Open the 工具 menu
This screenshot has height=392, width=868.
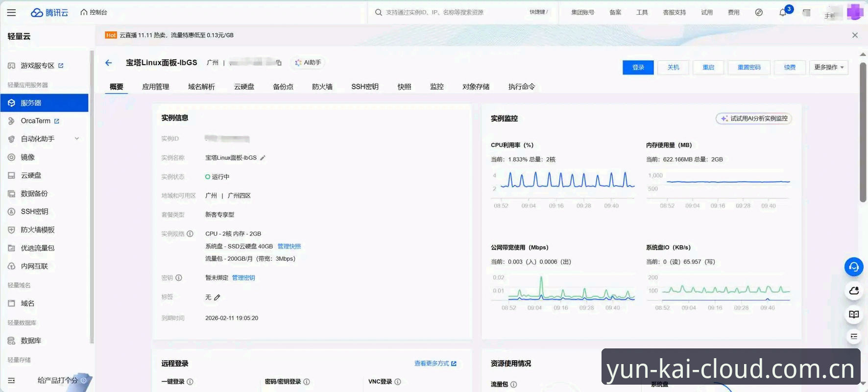642,12
